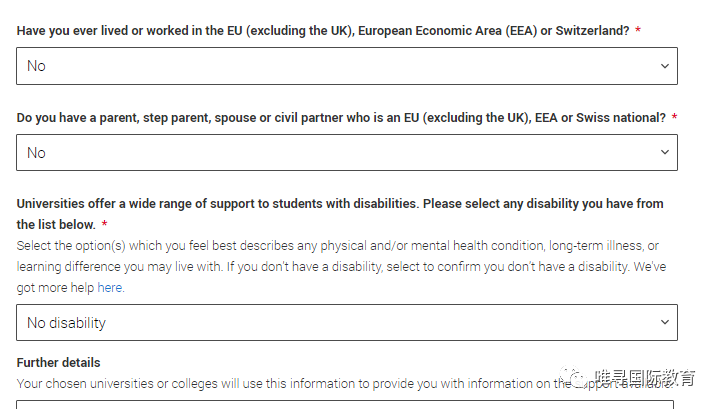718x409 pixels.
Task: Click the Further details heading
Action: (x=58, y=363)
